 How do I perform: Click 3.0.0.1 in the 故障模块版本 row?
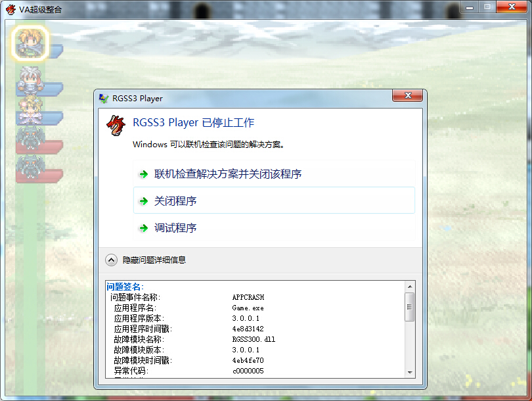pos(246,350)
